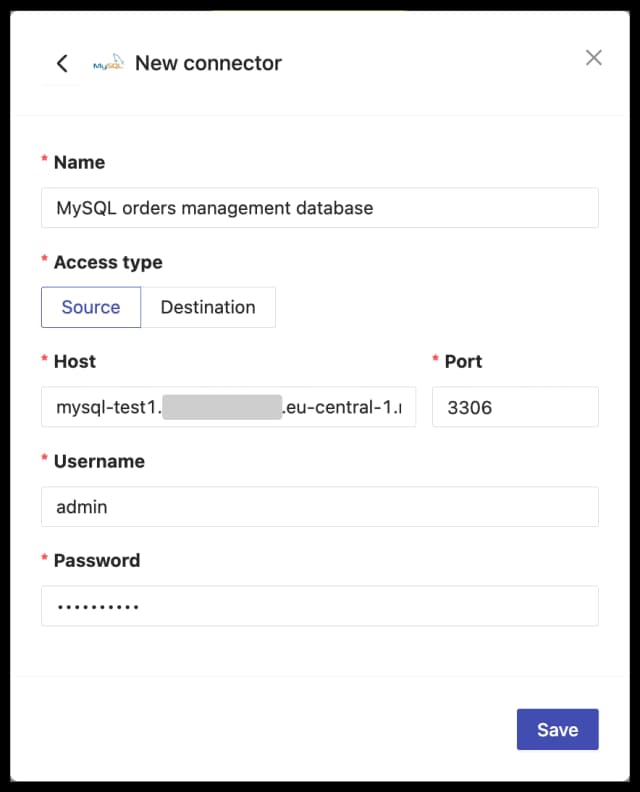Click the Username field containing admin

click(320, 507)
